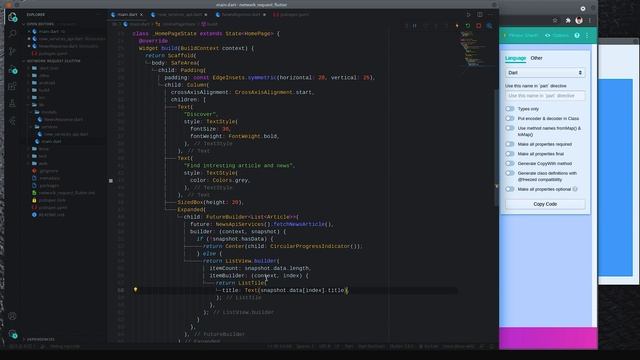Split the editor to the right

pos(480,14)
